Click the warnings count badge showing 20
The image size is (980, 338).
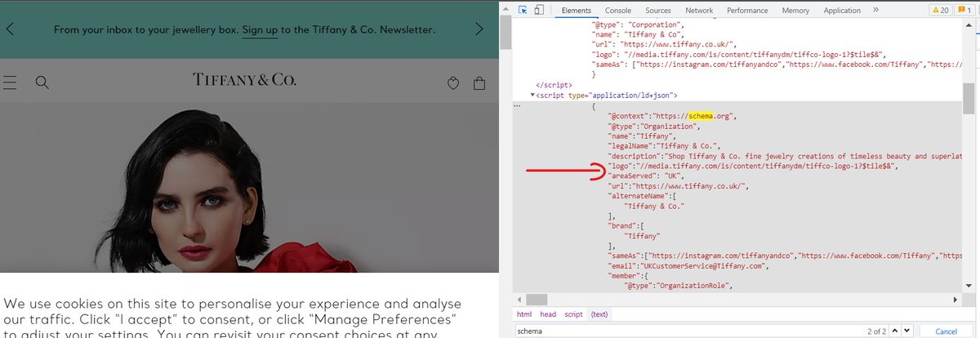(939, 10)
